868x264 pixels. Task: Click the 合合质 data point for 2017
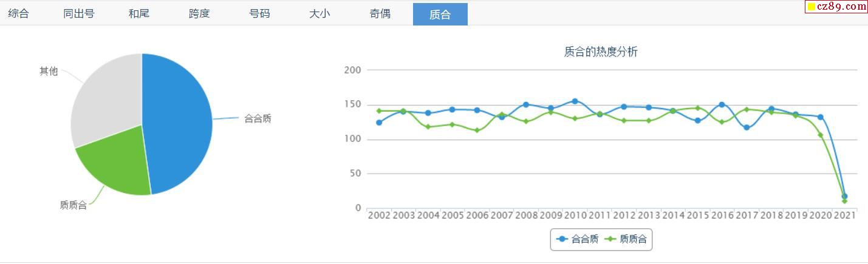pos(747,127)
